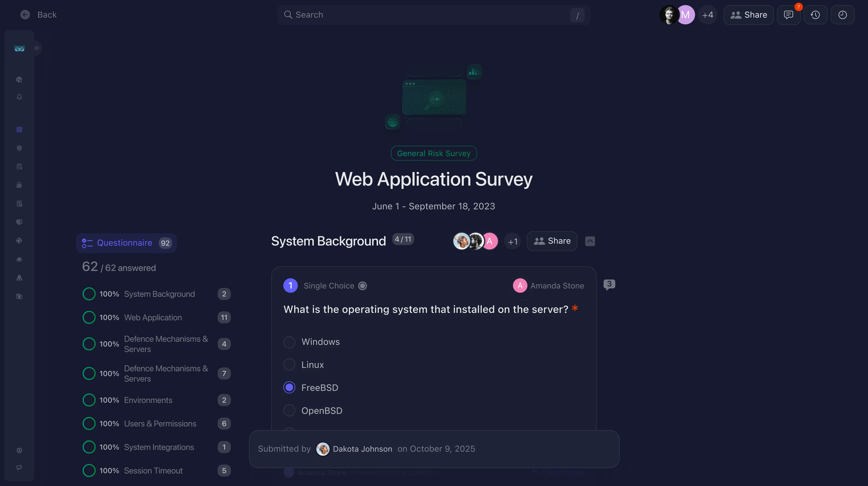The height and width of the screenshot is (486, 868).
Task: Open the monitor sidebar icon
Action: coord(19,222)
